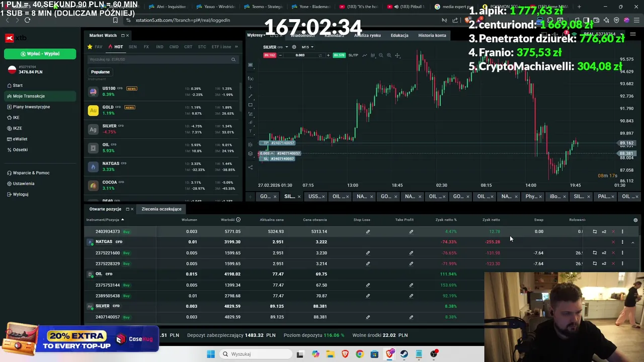
Task: Collapse the NATGAS position group chevron
Action: coord(632,242)
